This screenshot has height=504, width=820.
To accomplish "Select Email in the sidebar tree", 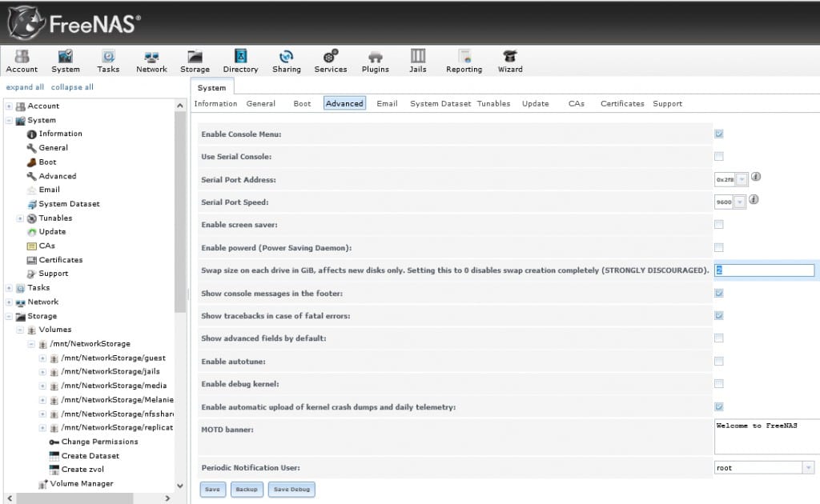I will point(43,190).
